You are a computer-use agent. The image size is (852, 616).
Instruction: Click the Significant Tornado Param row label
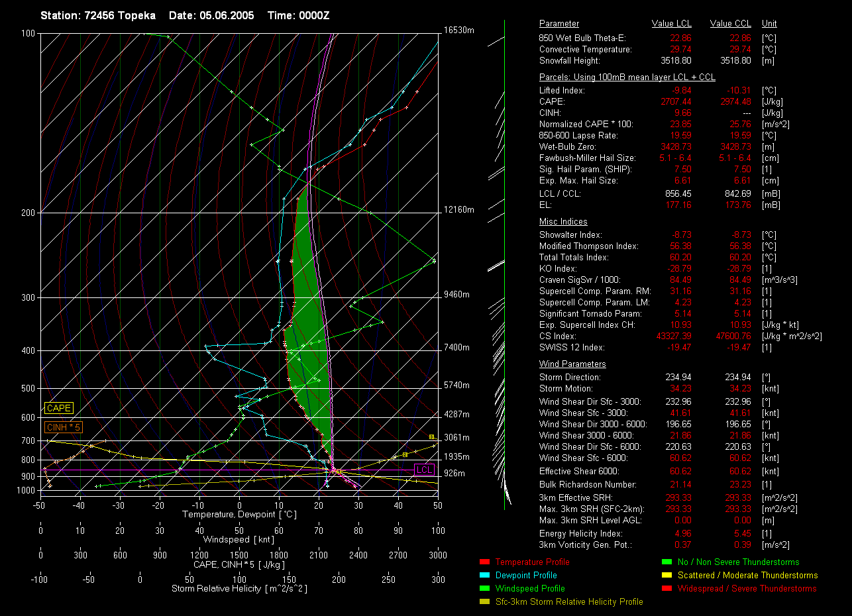(x=590, y=314)
